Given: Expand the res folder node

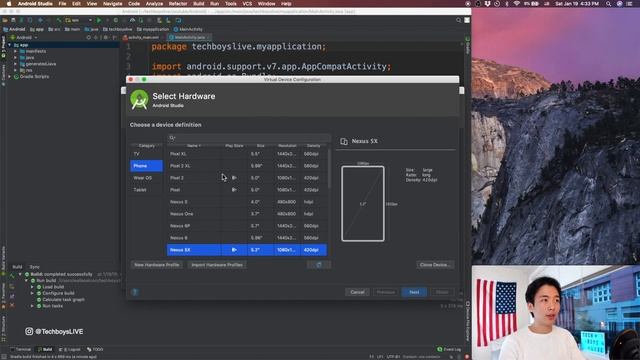Looking at the screenshot, I should click(x=16, y=70).
